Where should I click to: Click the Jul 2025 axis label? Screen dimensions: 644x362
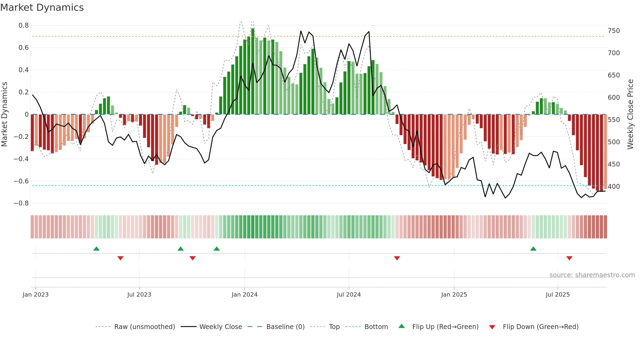[558, 294]
